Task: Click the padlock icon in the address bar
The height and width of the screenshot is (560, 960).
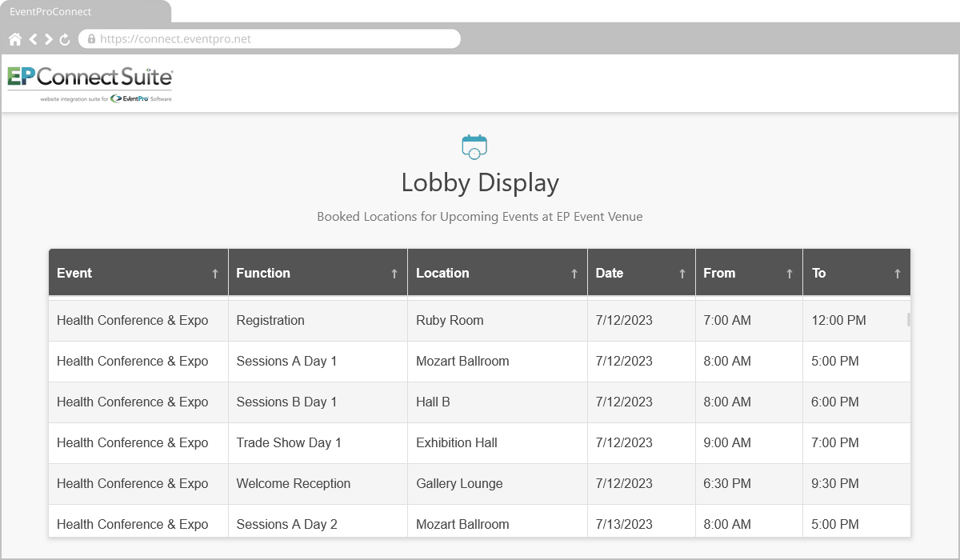Action: click(91, 38)
